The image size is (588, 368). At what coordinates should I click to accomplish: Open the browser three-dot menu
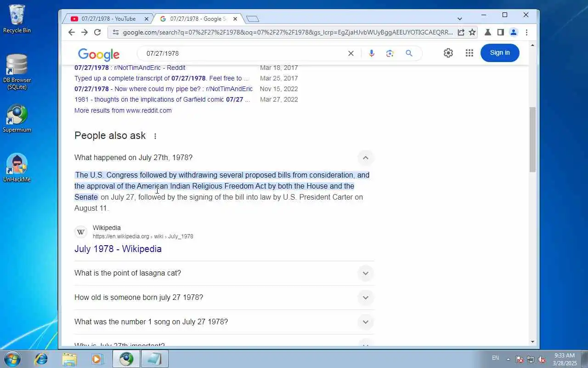[x=526, y=32]
